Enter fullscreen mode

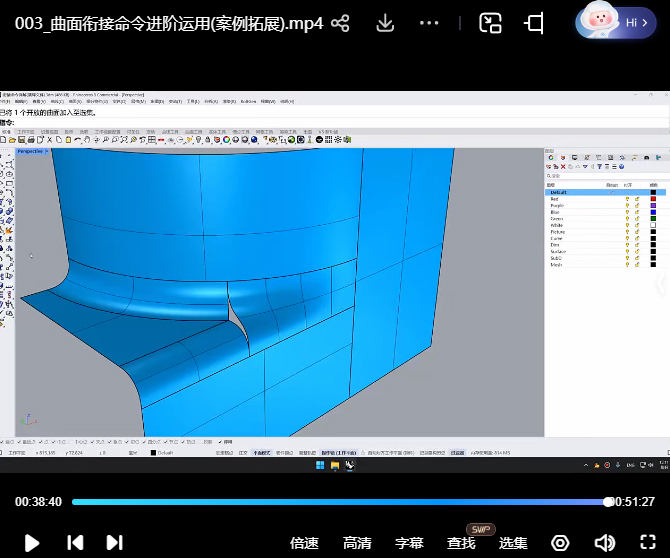646,542
